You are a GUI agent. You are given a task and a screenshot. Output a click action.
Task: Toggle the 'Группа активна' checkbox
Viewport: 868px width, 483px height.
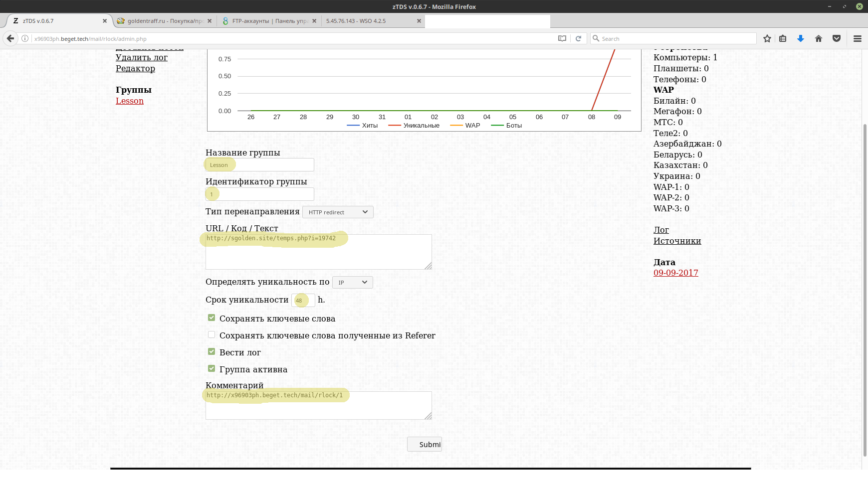point(212,368)
